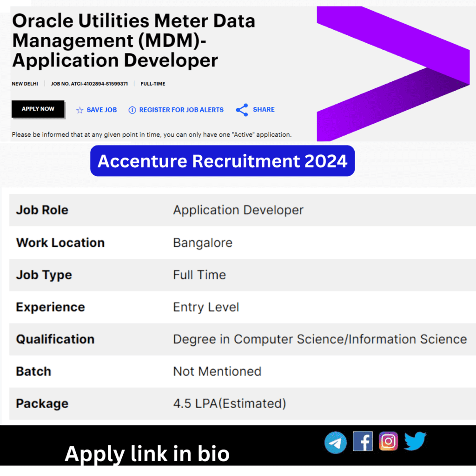Viewport: 476px width, 476px height.
Task: Click the star icon next to SAVE JOB
Action: coord(80,110)
